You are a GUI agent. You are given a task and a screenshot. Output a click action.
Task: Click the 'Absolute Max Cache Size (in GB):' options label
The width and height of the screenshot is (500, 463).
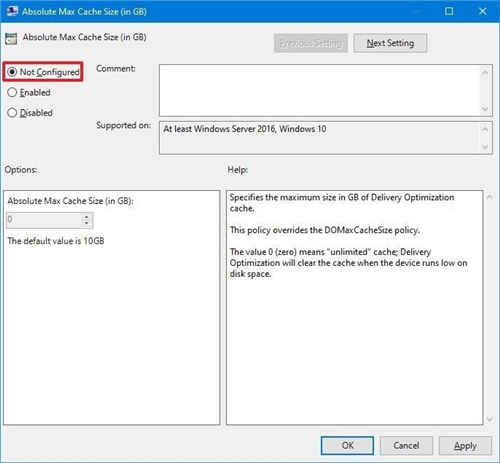tap(70, 201)
